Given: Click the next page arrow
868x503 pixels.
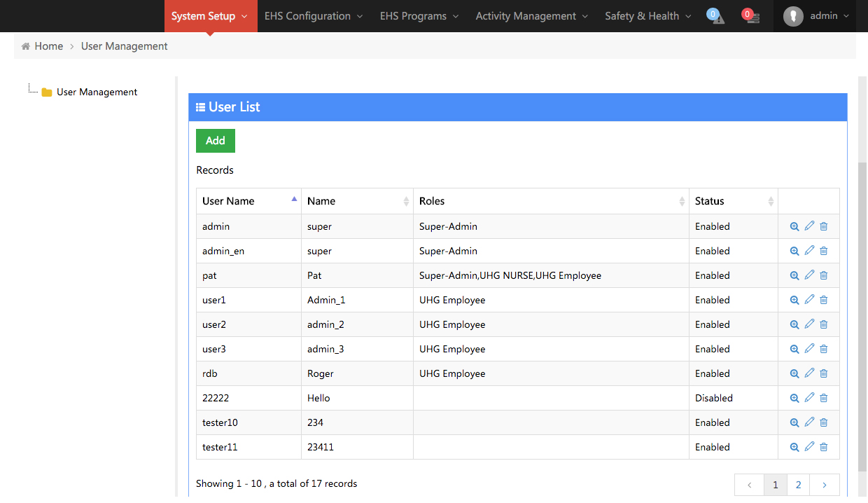Looking at the screenshot, I should tap(825, 485).
